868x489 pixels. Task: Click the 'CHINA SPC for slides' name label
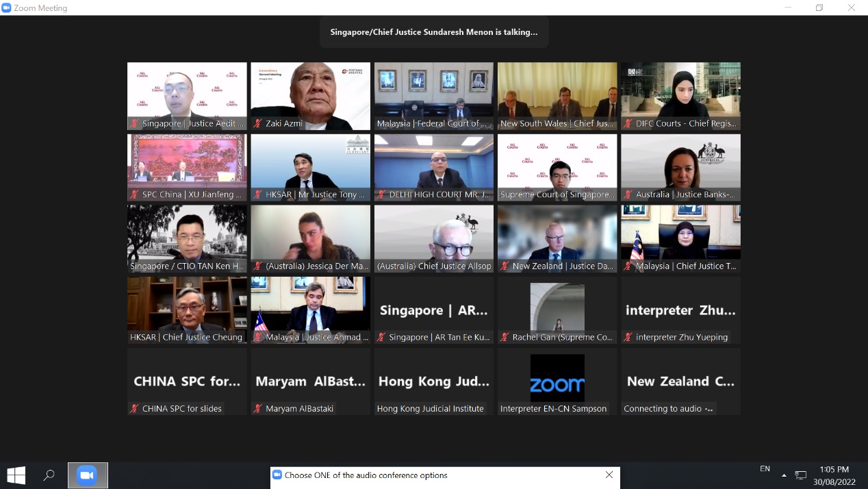coord(182,409)
